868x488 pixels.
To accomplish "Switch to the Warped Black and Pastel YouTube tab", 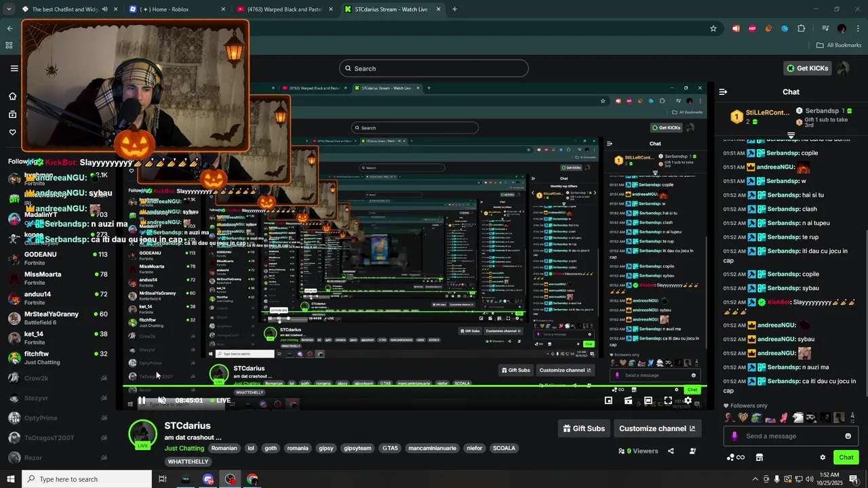I will [285, 9].
